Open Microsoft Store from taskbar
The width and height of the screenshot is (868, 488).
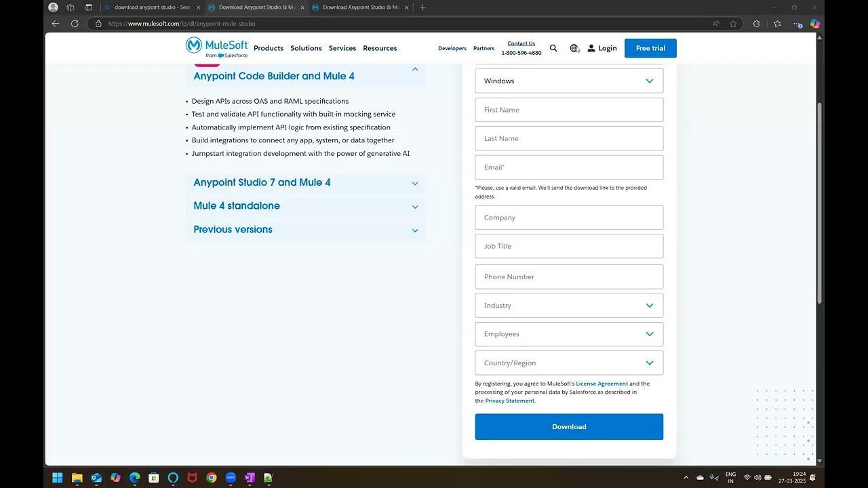pyautogui.click(x=154, y=478)
